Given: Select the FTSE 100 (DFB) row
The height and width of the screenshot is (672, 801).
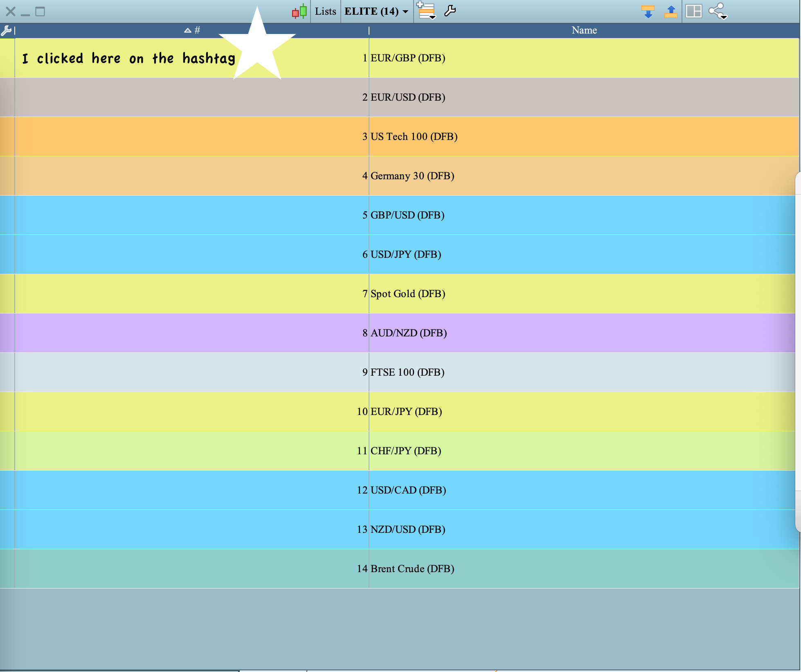Looking at the screenshot, I should click(407, 372).
